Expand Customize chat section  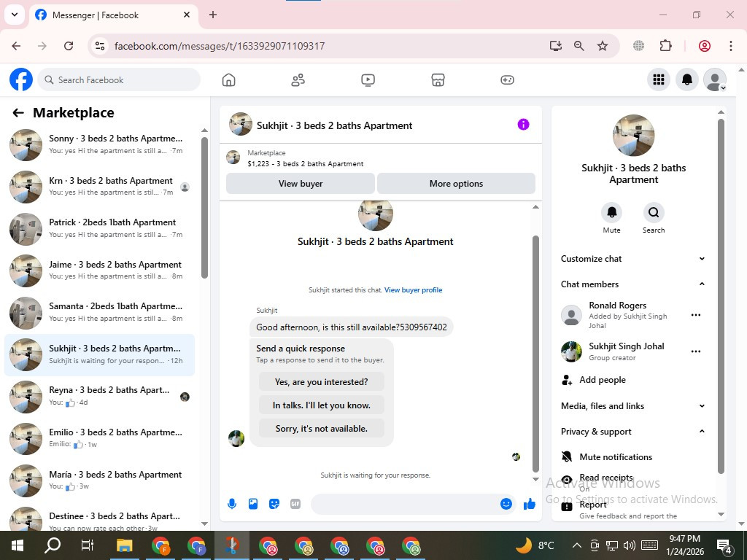tap(633, 259)
